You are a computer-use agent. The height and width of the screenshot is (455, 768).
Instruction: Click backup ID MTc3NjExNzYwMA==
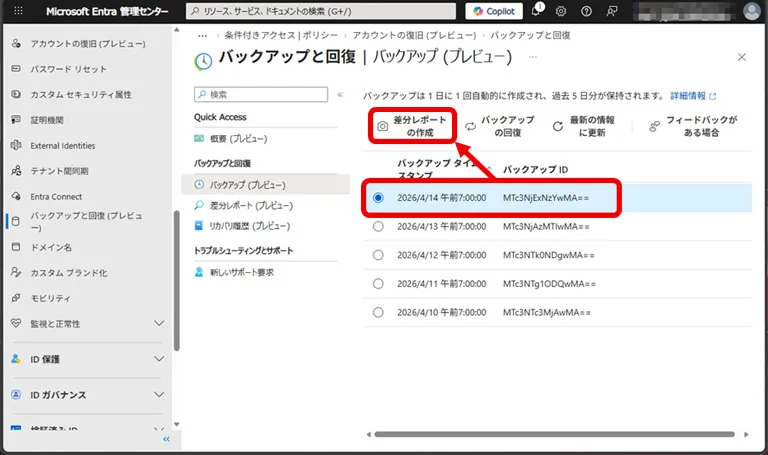click(546, 198)
